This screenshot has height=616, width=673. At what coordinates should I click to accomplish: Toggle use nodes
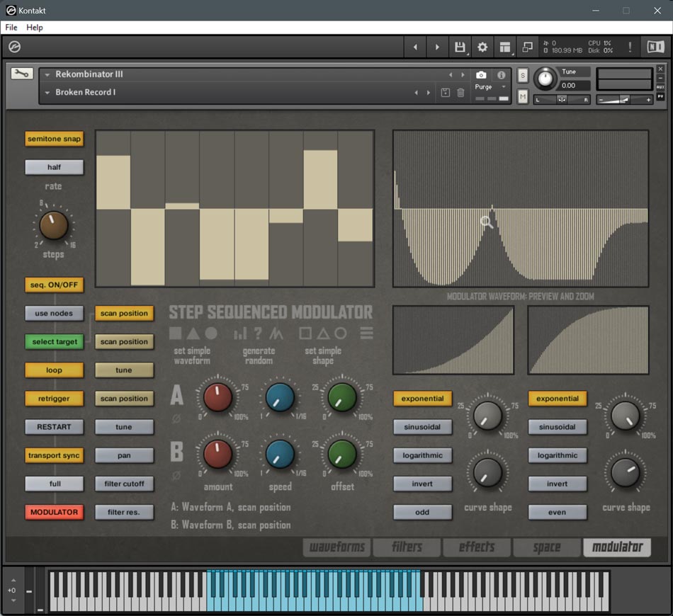pos(54,313)
